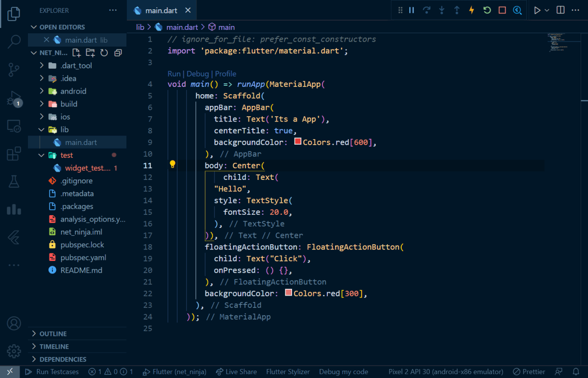Open the run button dropdown arrow
Screen dimensions: 588x378
(547, 10)
